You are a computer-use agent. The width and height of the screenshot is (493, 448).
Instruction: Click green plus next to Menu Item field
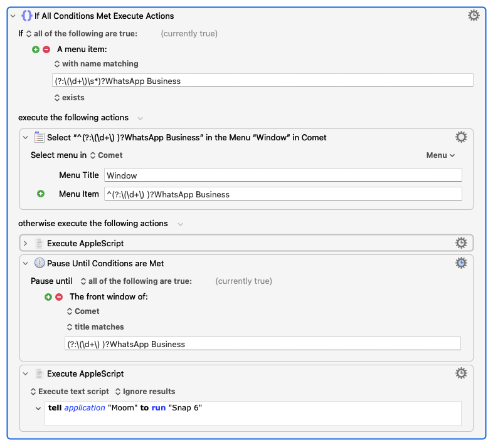(41, 194)
